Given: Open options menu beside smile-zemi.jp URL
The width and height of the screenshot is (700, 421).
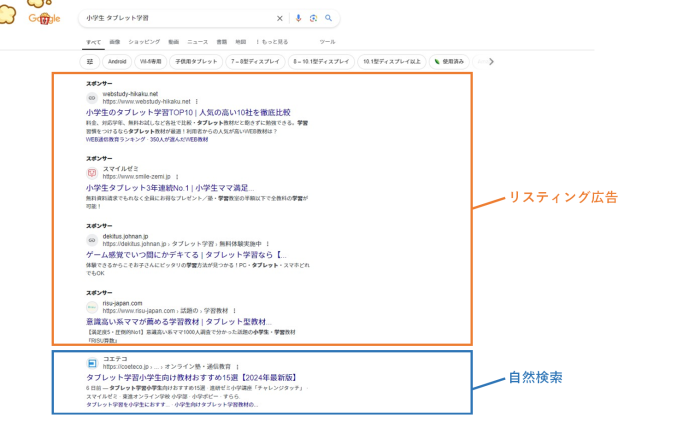Looking at the screenshot, I should pyautogui.click(x=177, y=177).
